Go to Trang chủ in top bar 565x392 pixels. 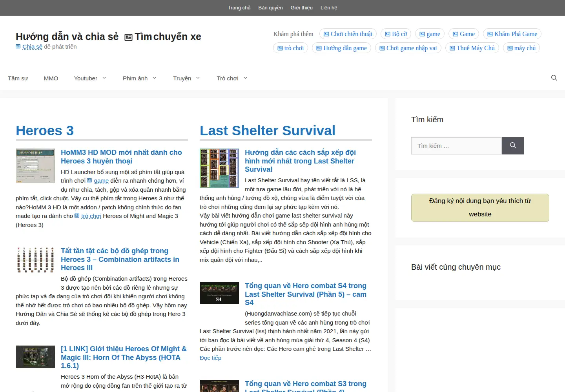239,8
